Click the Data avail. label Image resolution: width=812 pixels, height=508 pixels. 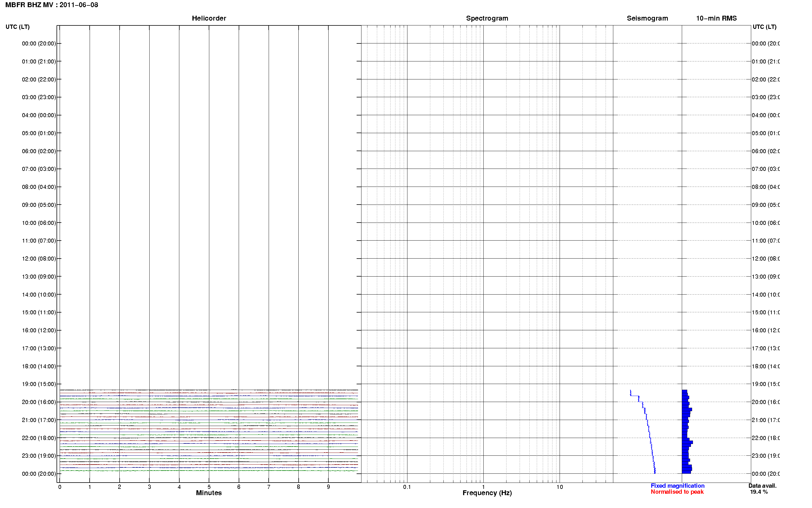pos(762,486)
